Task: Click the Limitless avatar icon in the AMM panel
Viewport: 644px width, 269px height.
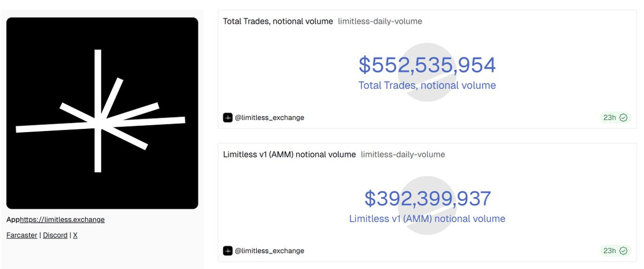Action: 228,251
